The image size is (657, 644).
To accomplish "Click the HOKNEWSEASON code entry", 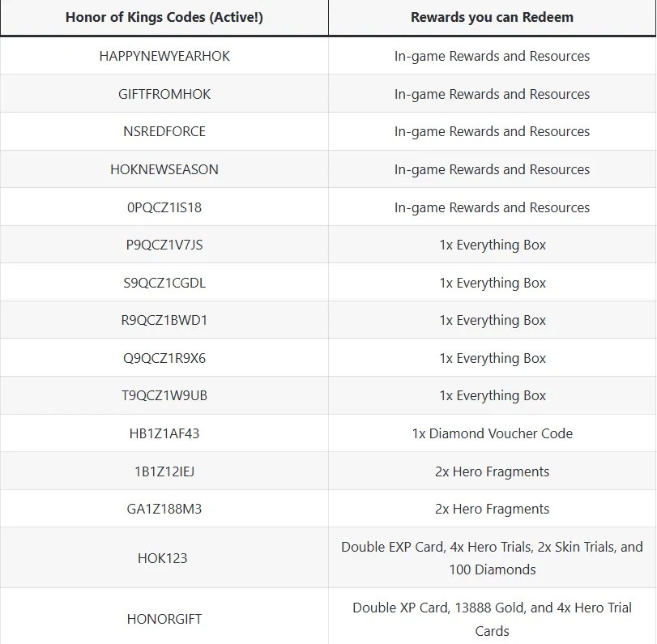I will click(164, 169).
